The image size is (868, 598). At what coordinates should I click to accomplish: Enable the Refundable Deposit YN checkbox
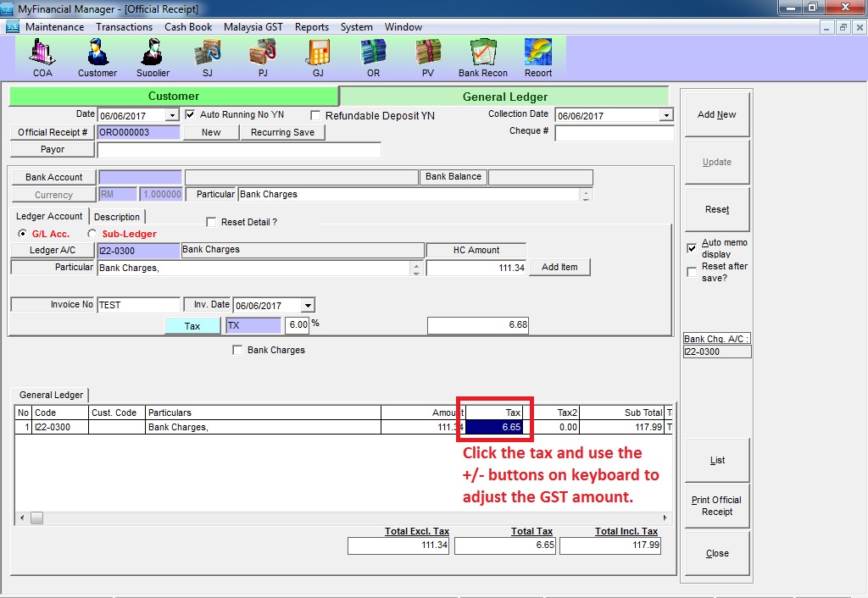click(316, 115)
